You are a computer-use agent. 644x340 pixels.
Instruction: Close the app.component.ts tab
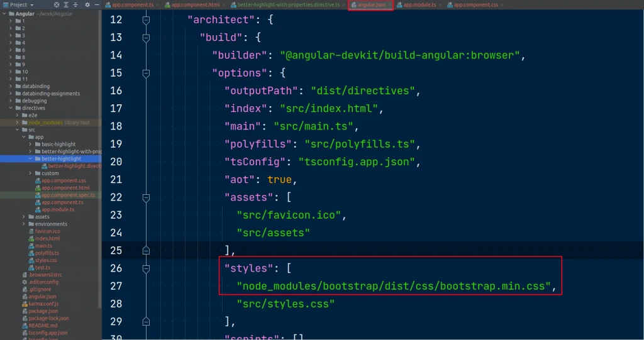(158, 5)
